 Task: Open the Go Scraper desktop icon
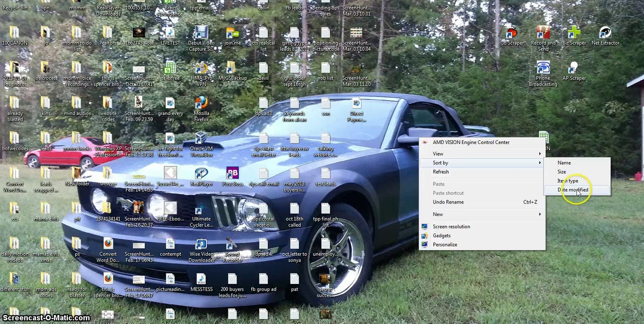(x=512, y=36)
